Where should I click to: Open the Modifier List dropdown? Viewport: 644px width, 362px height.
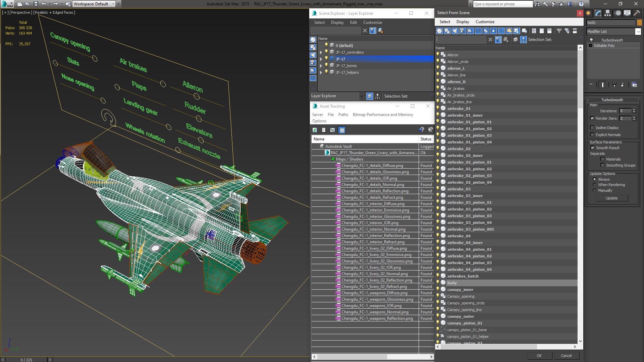tap(638, 32)
